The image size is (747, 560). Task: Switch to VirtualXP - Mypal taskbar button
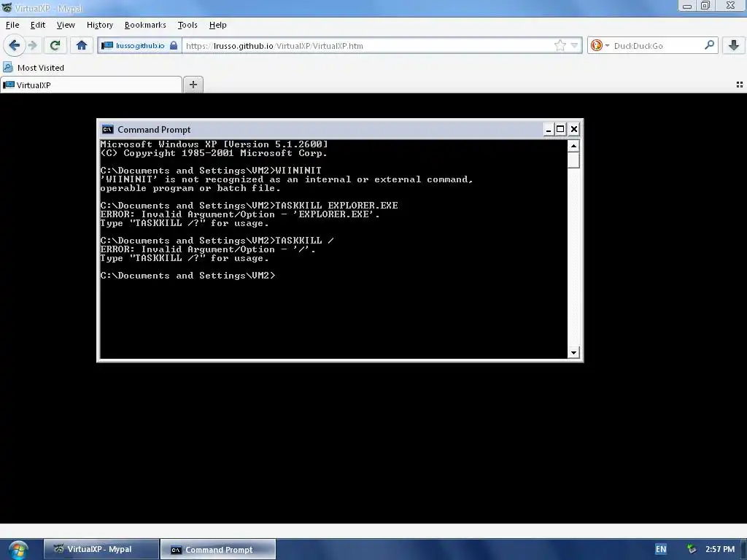click(101, 550)
